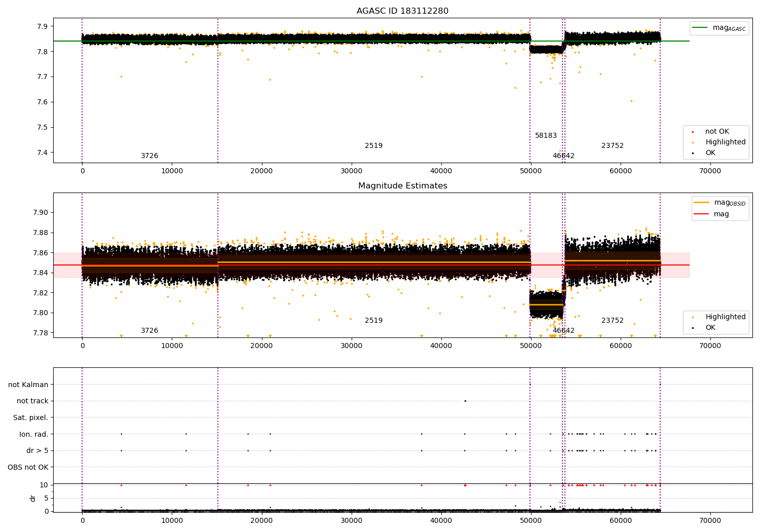The image size is (760, 532).
Task: Click x-tick 20000 under Magnitude Estimates plot
Action: 262,346
